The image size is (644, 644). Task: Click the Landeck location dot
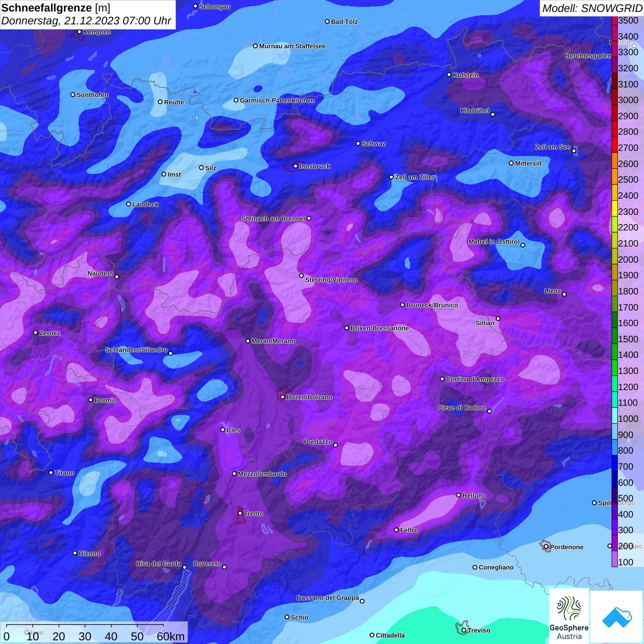pyautogui.click(x=128, y=204)
